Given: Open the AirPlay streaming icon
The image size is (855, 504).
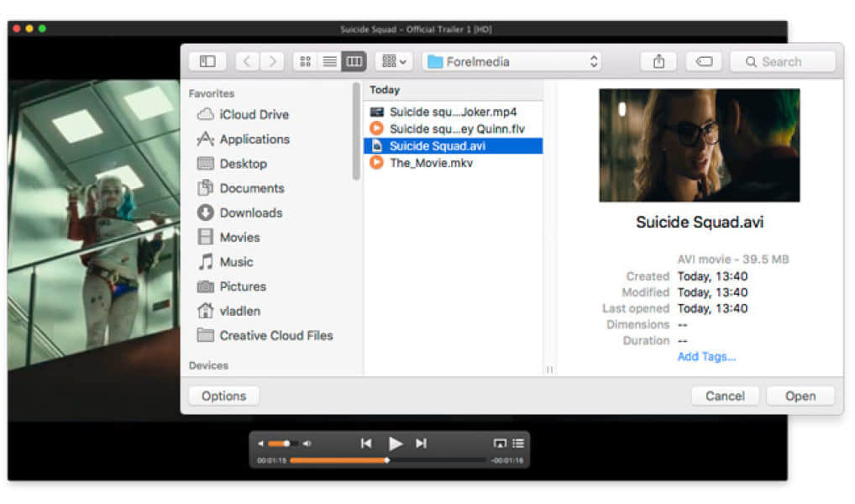Looking at the screenshot, I should pos(500,444).
